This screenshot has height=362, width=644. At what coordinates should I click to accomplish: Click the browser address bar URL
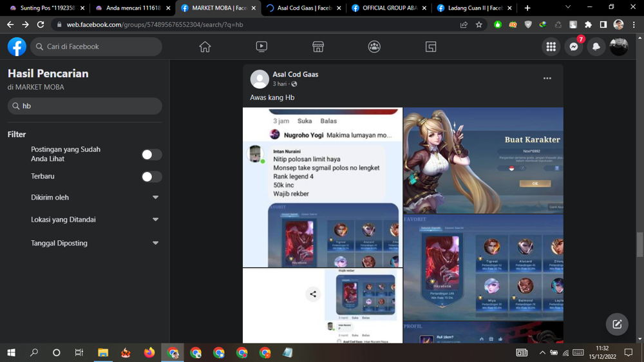tap(155, 24)
